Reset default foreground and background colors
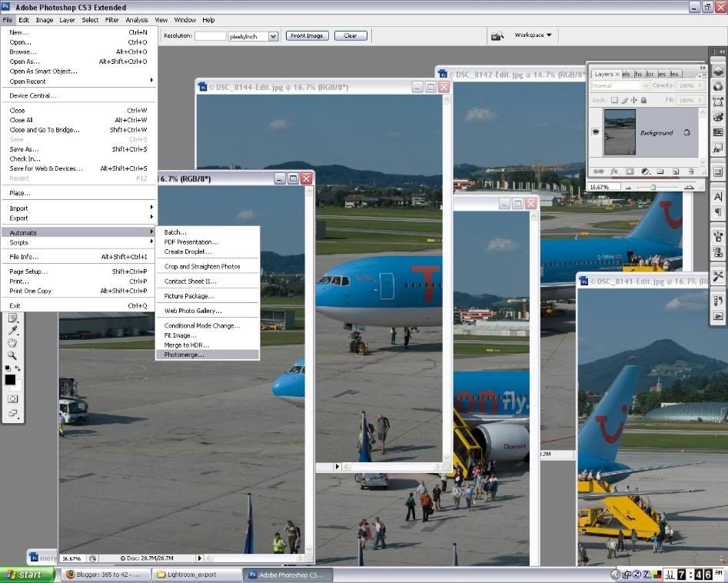728x583 pixels. coord(8,368)
